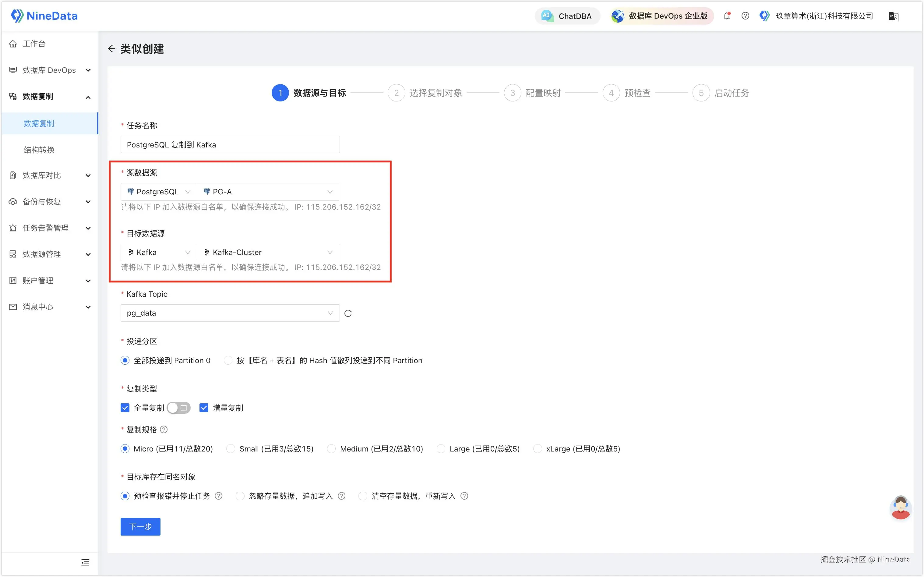Select the Small replication spec
The image size is (924, 577).
(x=231, y=449)
